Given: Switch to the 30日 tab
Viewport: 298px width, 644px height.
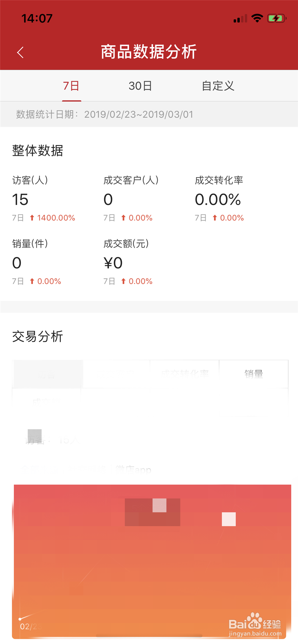Looking at the screenshot, I should [x=140, y=86].
